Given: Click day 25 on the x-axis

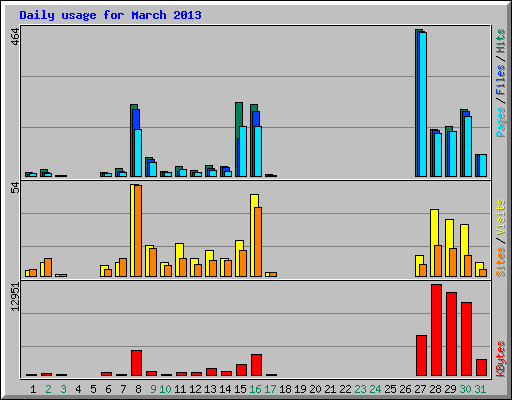Looking at the screenshot, I should [390, 389].
